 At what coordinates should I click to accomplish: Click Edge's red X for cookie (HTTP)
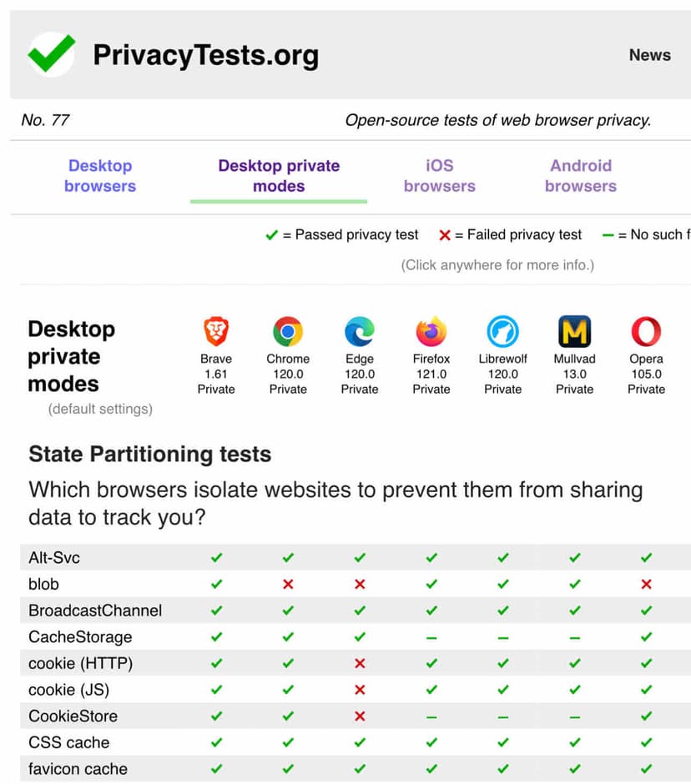pos(360,663)
